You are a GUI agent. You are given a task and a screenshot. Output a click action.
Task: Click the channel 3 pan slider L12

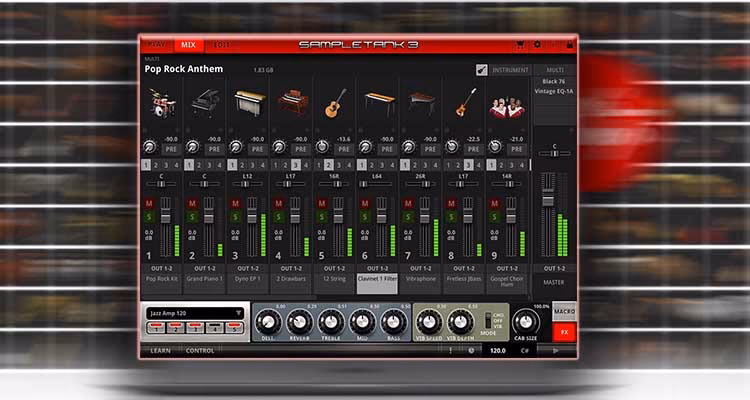(247, 184)
